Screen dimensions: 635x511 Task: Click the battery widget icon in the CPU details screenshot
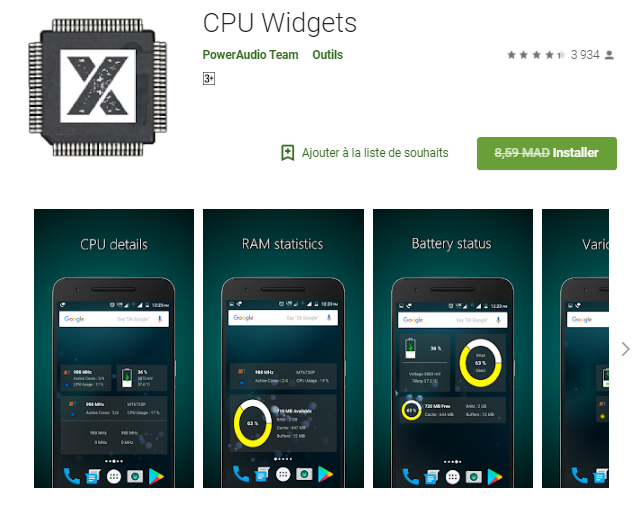(x=127, y=377)
